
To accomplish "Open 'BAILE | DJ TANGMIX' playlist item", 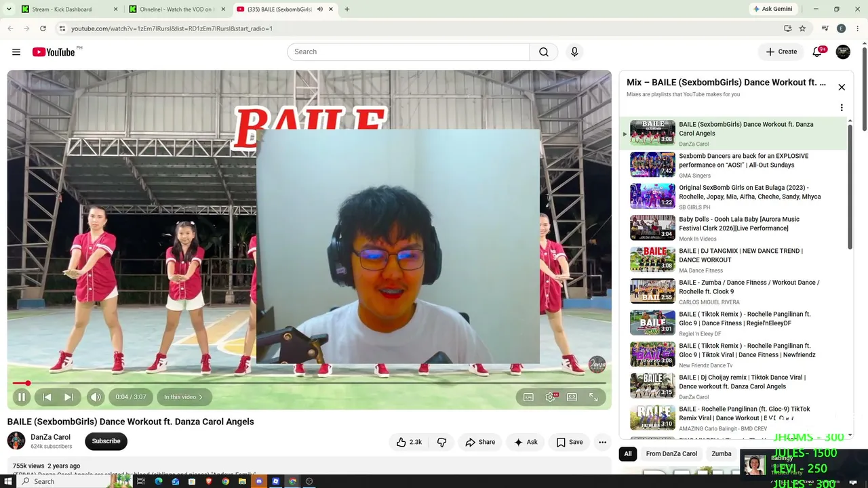I will [734, 260].
